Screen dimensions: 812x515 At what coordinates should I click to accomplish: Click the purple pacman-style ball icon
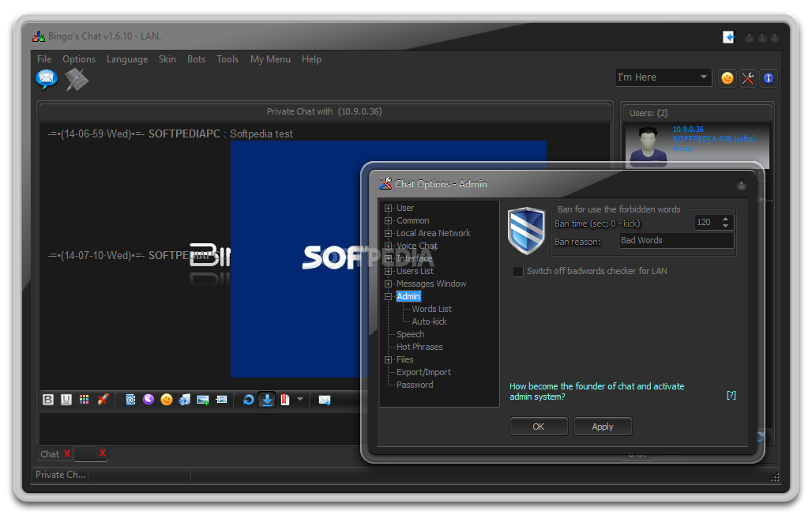[x=148, y=400]
